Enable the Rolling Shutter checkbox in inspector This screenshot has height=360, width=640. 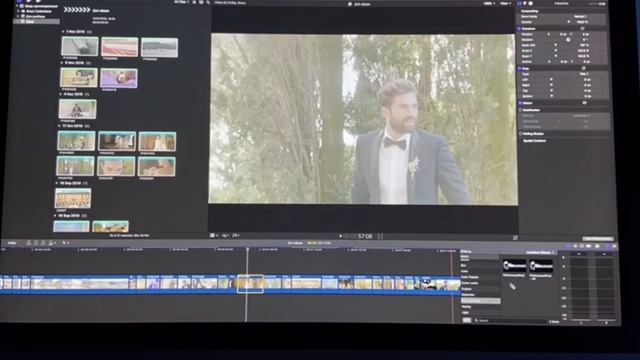521,134
